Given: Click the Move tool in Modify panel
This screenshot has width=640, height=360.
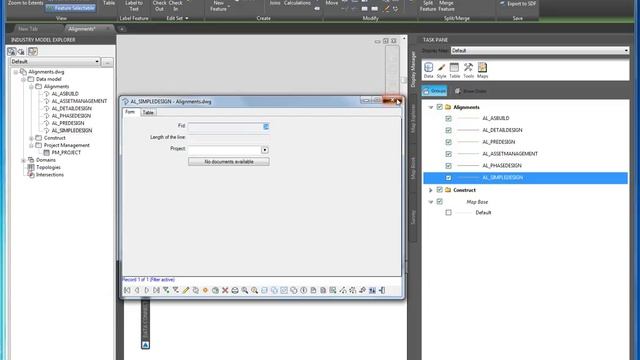Looking at the screenshot, I should click(x=332, y=3).
